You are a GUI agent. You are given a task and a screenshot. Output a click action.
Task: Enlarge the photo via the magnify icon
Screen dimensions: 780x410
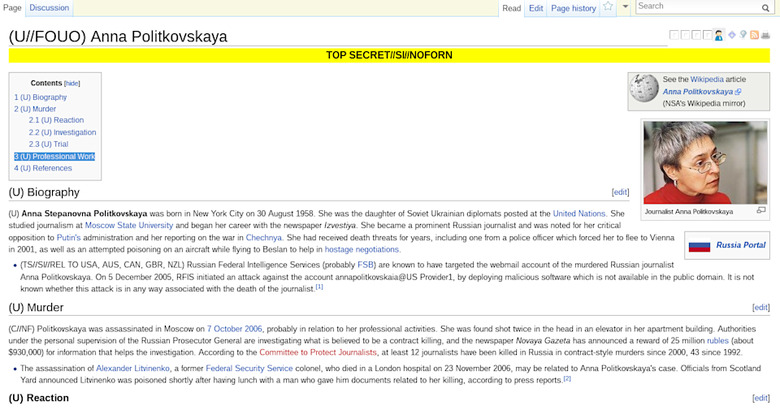click(760, 211)
